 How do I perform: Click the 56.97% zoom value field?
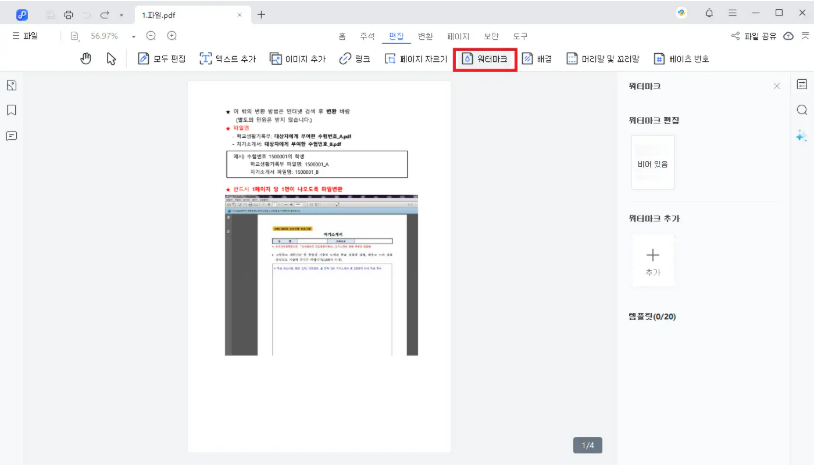point(104,36)
